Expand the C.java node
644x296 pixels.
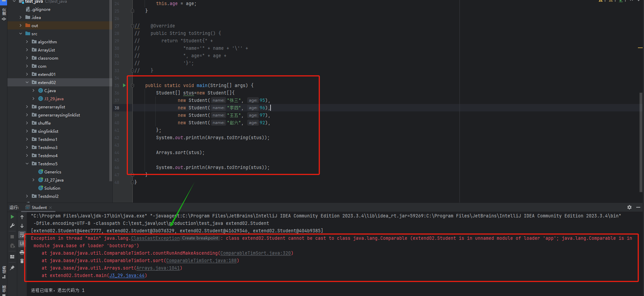coord(34,90)
